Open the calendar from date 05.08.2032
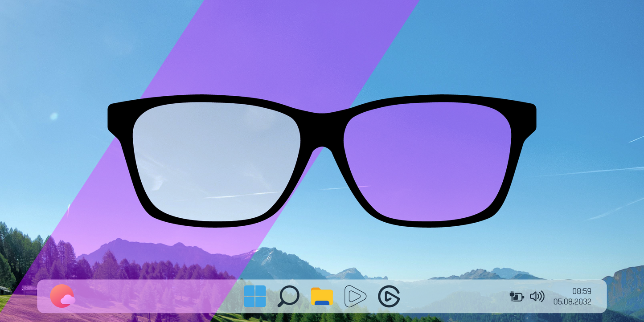The width and height of the screenshot is (644, 322). click(572, 302)
